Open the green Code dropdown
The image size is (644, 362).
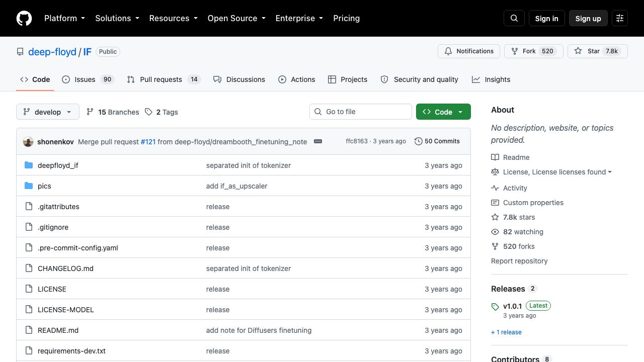pos(443,112)
